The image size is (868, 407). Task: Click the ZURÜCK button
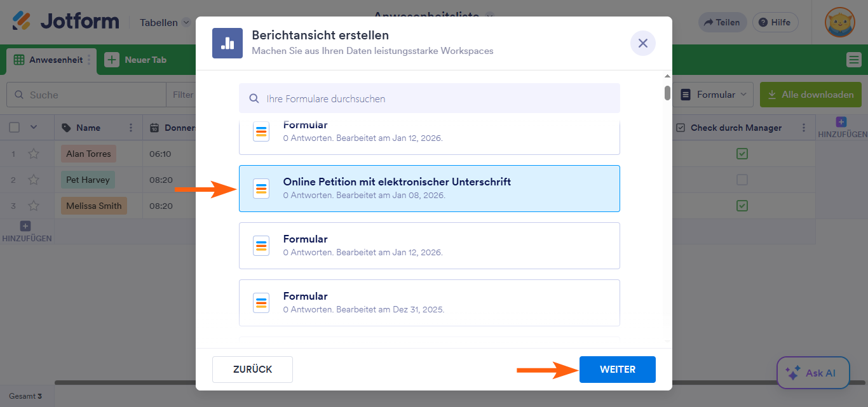click(252, 369)
